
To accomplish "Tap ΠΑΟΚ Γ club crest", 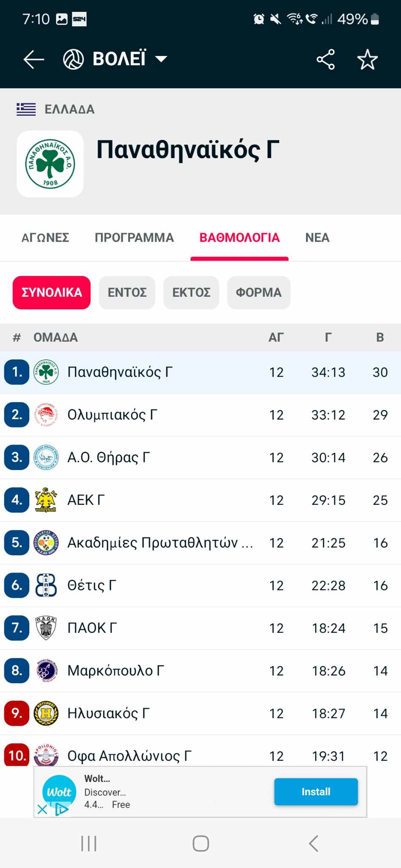I will (x=46, y=628).
